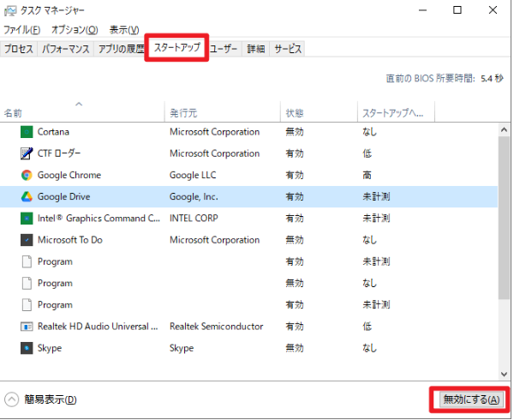
Task: Select the スタートアップ tab
Action: (177, 48)
